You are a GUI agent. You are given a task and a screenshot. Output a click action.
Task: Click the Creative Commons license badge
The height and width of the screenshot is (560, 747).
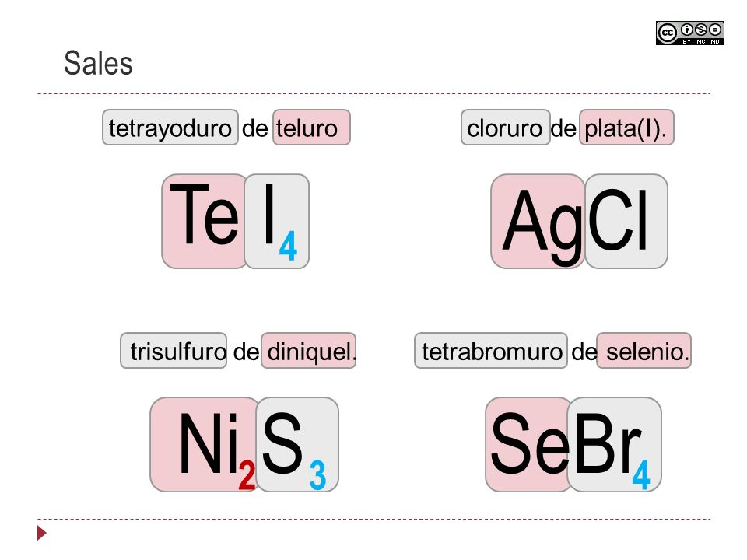[x=690, y=33]
